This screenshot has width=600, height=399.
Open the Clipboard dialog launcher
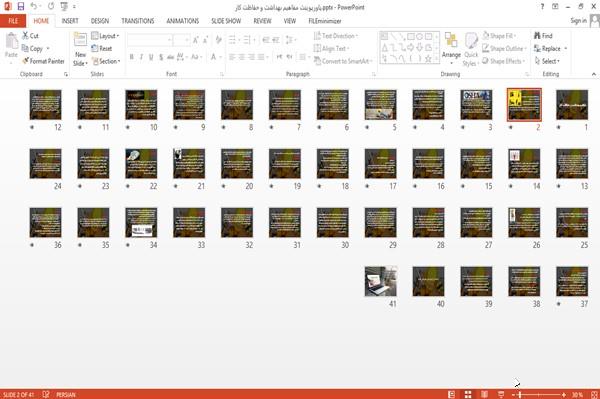(66, 74)
